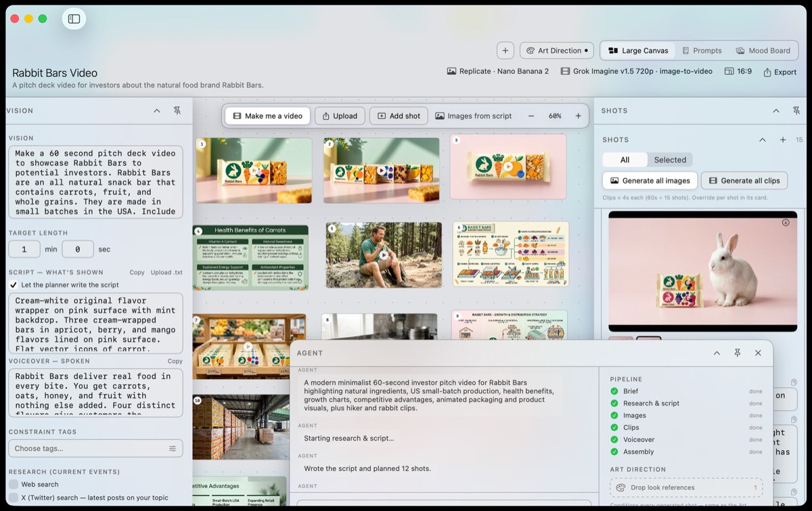Click the Clips pipeline step

686,428
